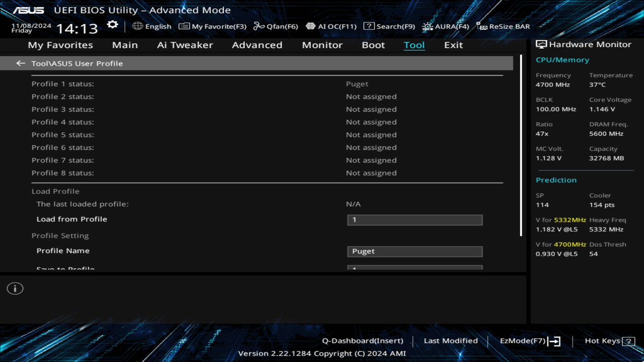Click the 32768 MB capacity value
Viewport: 644px width, 362px height.
click(x=607, y=158)
